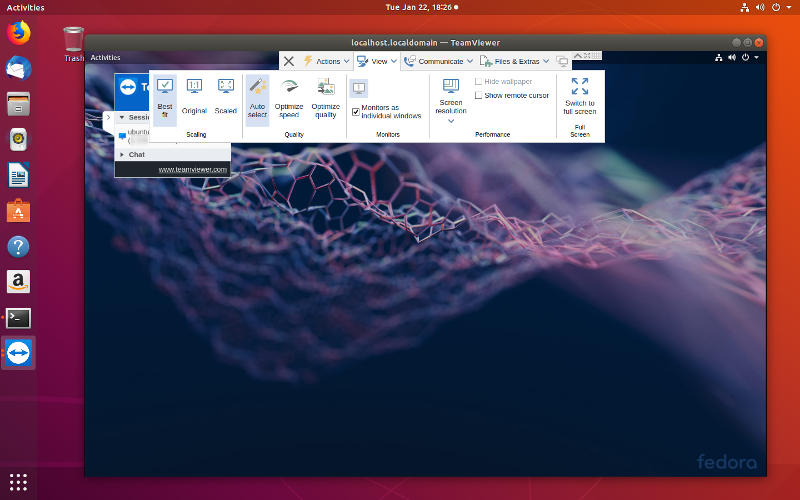Expand the Actions menu
The height and width of the screenshot is (500, 800).
[327, 61]
